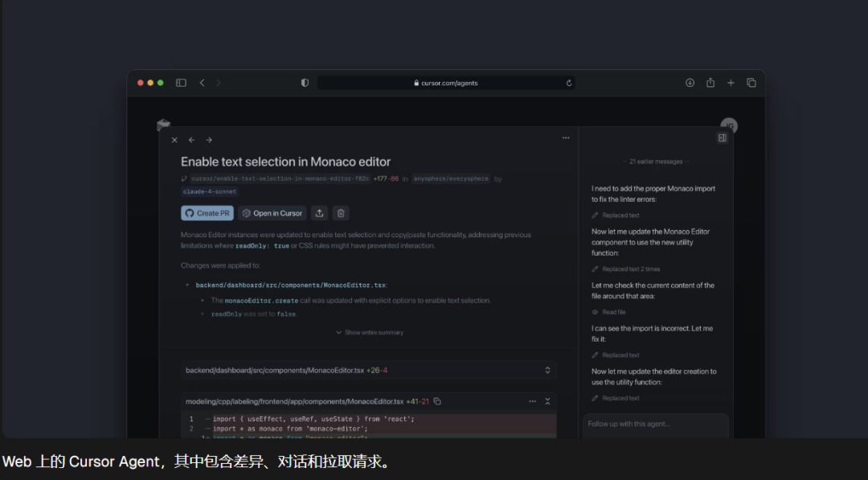This screenshot has height=480, width=868.
Task: Click diff line 1 import useEffect
Action: pos(369,419)
